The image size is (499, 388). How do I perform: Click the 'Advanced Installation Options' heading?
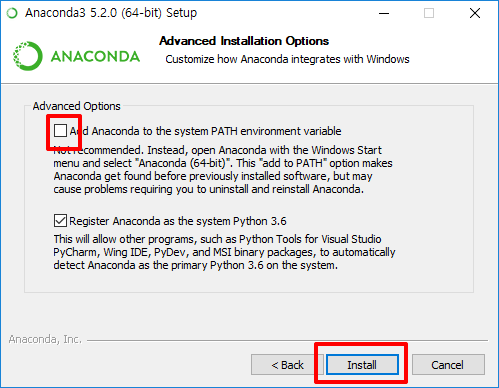244,41
